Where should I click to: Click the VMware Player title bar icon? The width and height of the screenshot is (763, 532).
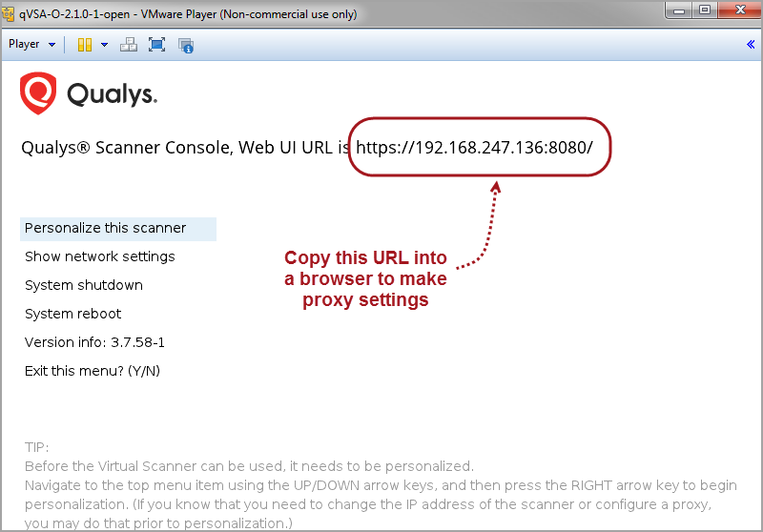coord(9,13)
